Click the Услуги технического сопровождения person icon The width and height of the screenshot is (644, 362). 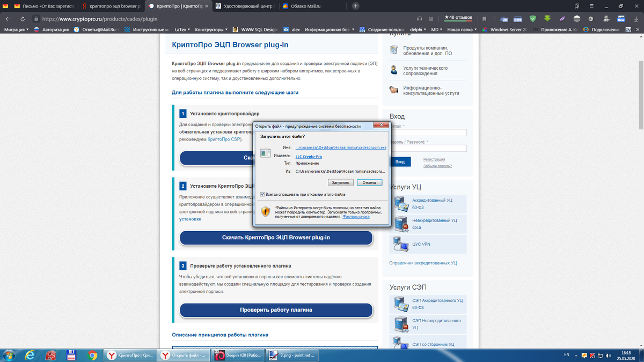pos(394,70)
